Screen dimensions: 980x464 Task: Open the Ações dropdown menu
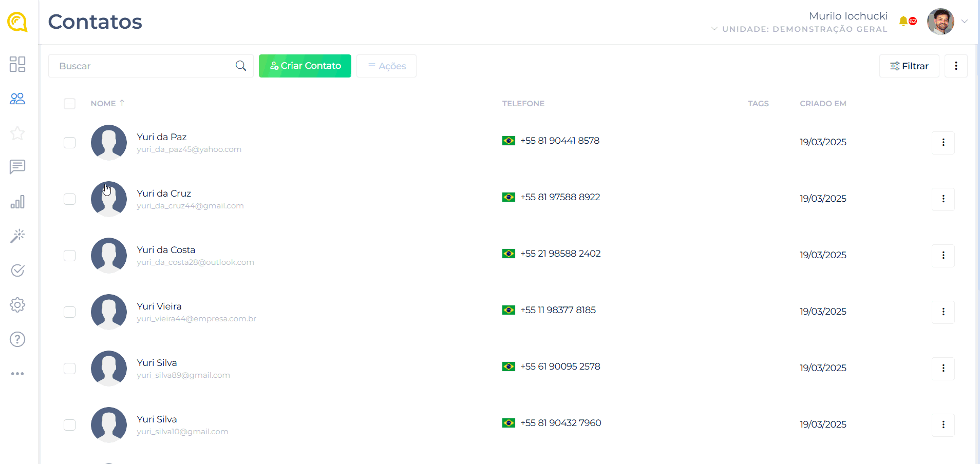coord(386,66)
